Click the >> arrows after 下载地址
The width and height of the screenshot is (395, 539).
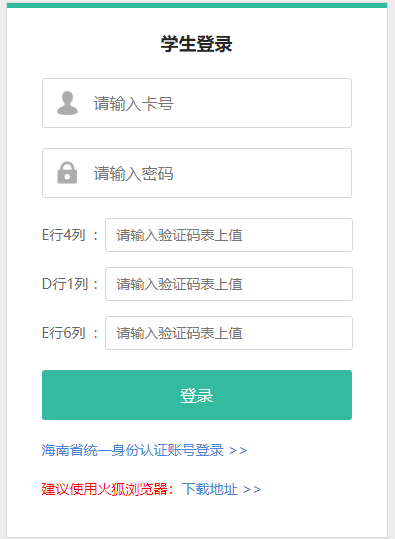click(252, 490)
